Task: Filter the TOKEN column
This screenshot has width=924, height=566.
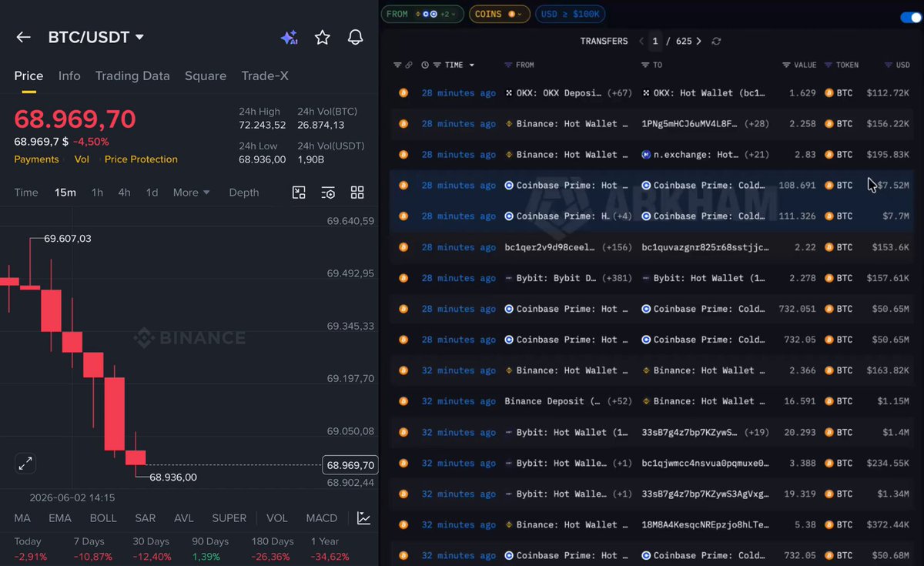Action: 829,65
